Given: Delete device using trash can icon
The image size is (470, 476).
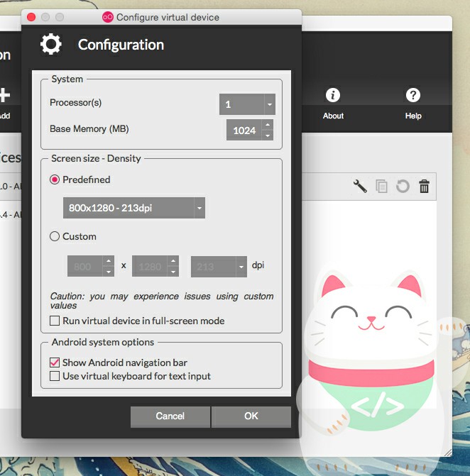Looking at the screenshot, I should pos(424,187).
